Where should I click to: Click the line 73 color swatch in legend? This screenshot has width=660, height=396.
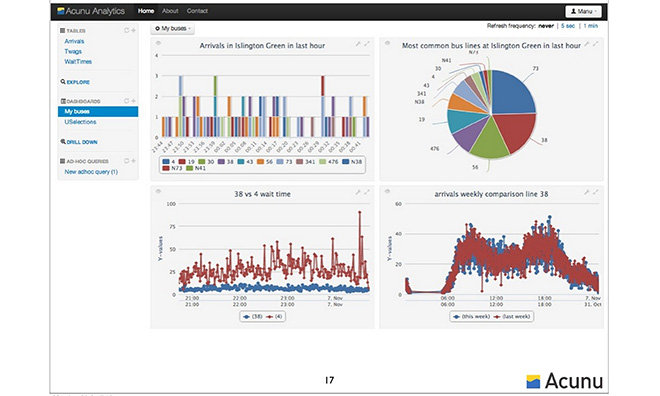280,162
